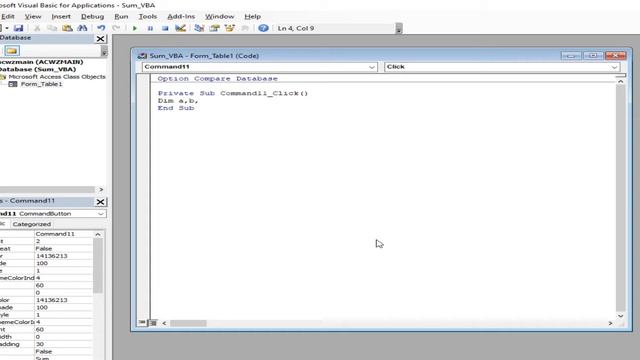Select the acwzmain (ACWZMAIN) project
This screenshot has width=640, height=360.
point(41,62)
